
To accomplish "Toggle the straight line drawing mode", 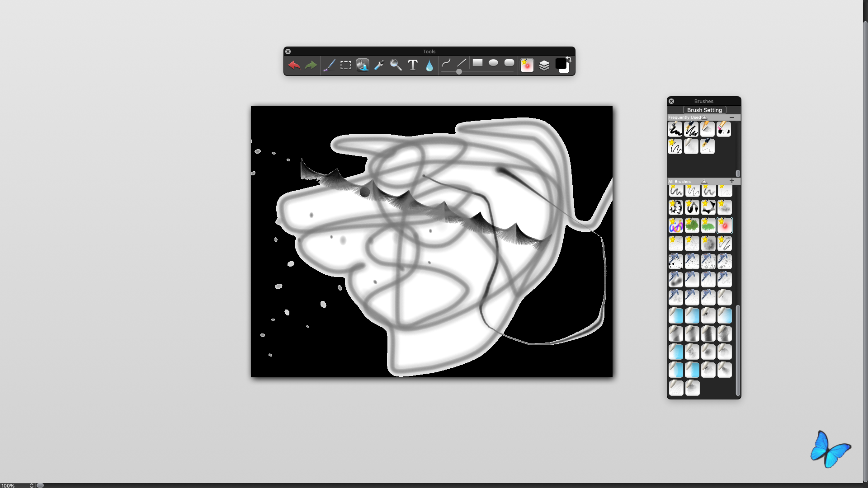I will click(x=462, y=63).
